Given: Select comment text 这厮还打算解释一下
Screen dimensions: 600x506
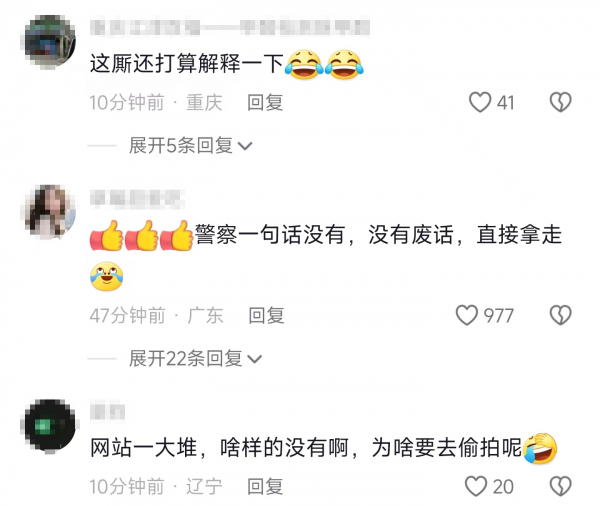Looking at the screenshot, I should (x=187, y=64).
